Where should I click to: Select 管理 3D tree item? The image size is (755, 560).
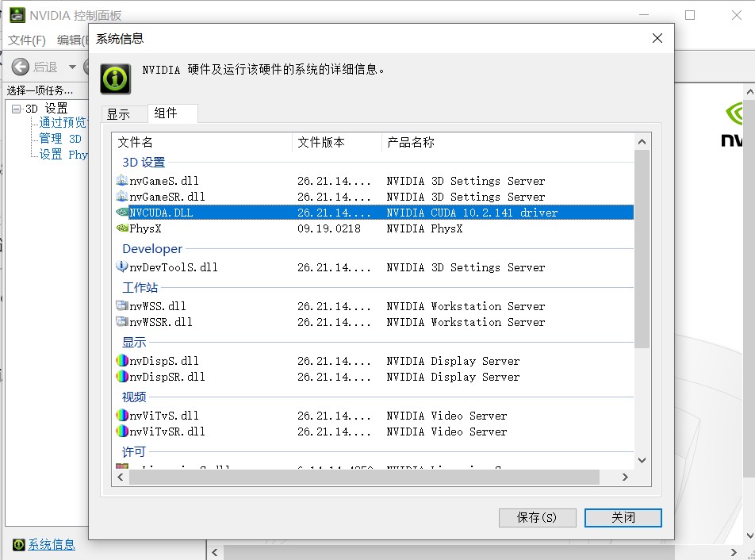60,139
